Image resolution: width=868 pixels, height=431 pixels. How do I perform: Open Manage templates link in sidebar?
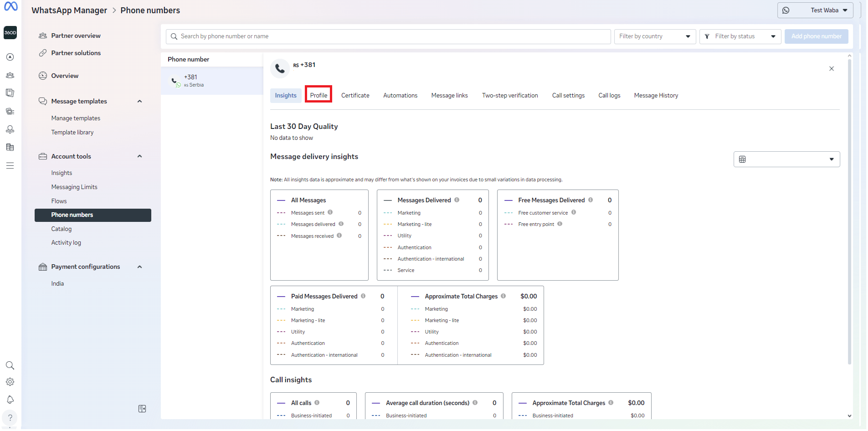click(76, 118)
